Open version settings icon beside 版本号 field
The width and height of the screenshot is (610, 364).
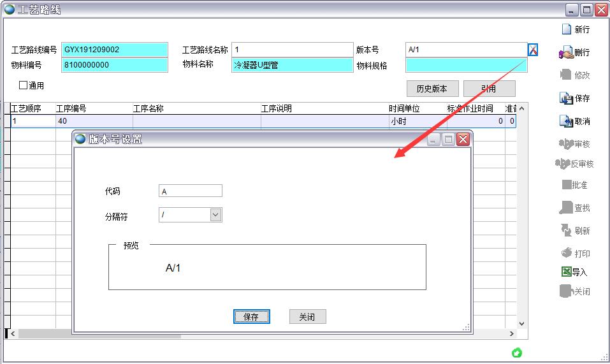[533, 50]
